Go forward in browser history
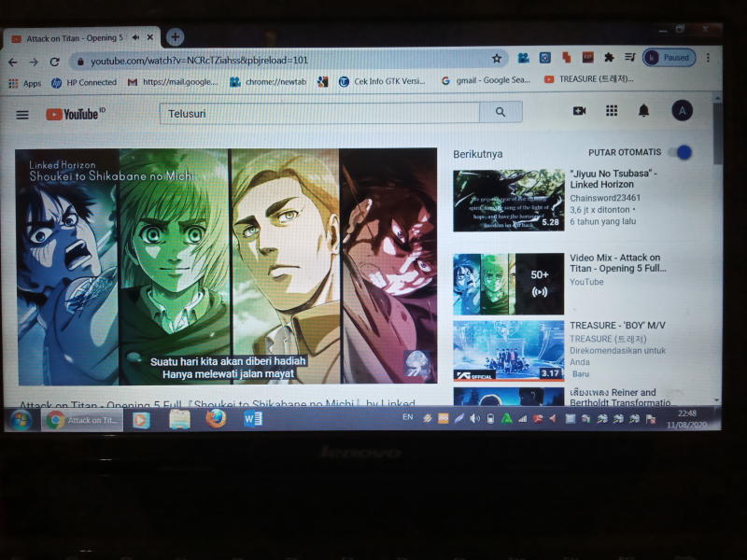 pyautogui.click(x=34, y=62)
